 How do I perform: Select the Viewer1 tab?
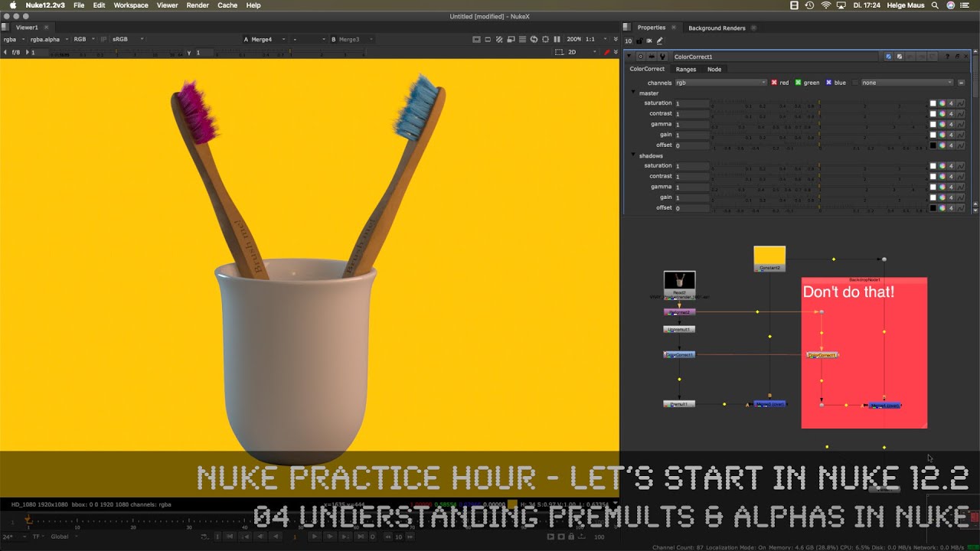[27, 27]
